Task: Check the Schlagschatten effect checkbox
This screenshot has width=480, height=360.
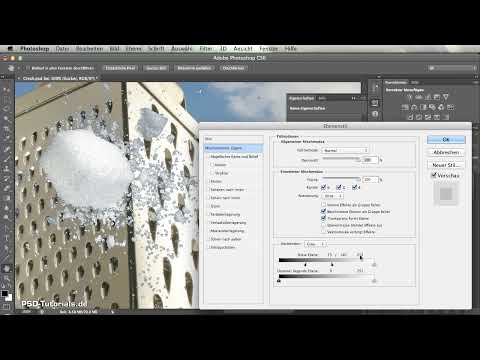Action: click(x=209, y=247)
